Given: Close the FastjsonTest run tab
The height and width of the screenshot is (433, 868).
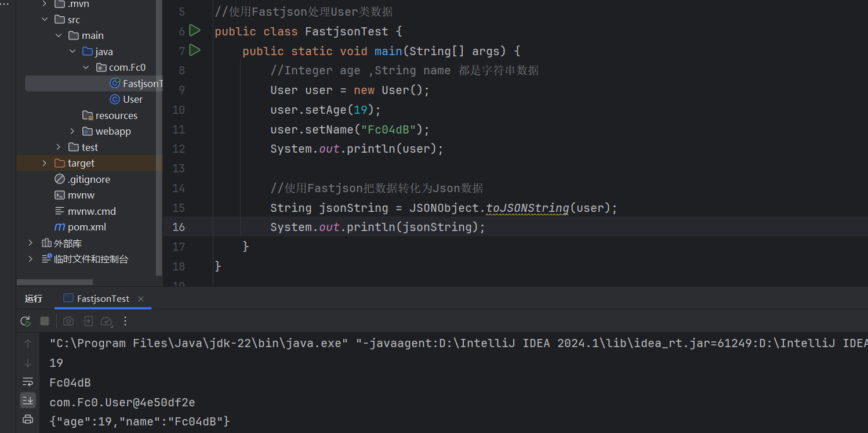Looking at the screenshot, I should click(x=141, y=299).
